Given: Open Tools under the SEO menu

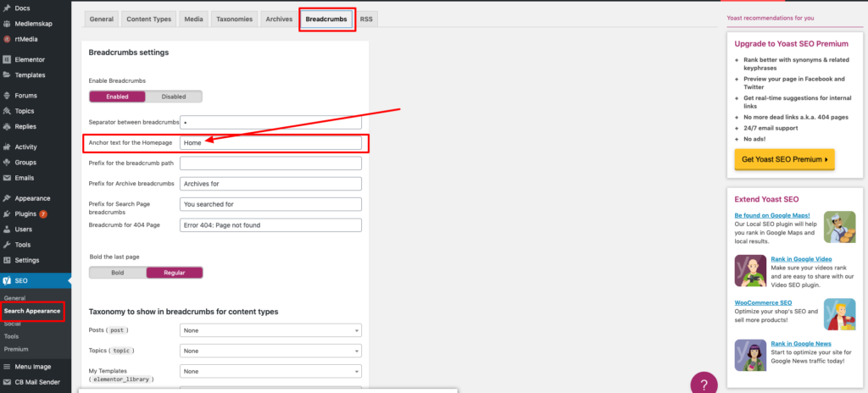Looking at the screenshot, I should [11, 336].
